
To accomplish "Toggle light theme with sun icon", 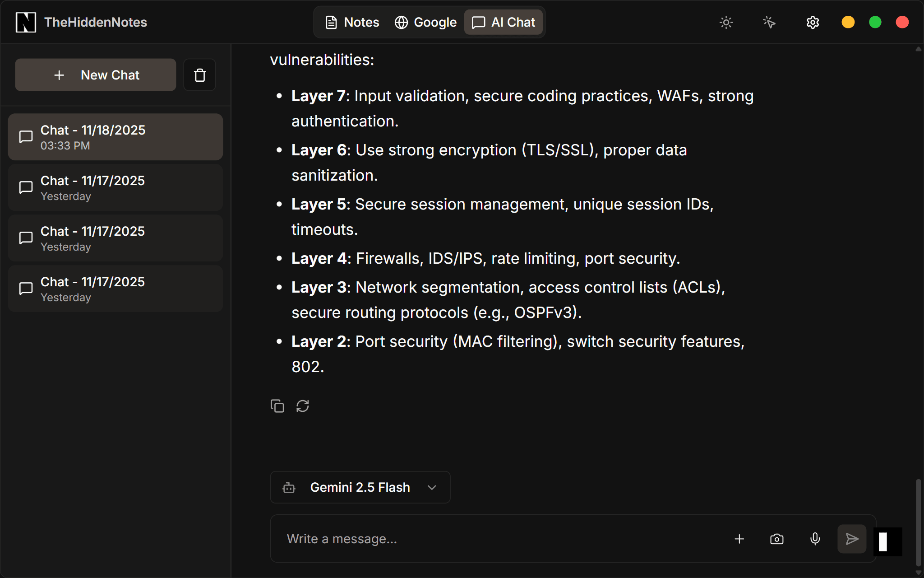I will (x=726, y=22).
